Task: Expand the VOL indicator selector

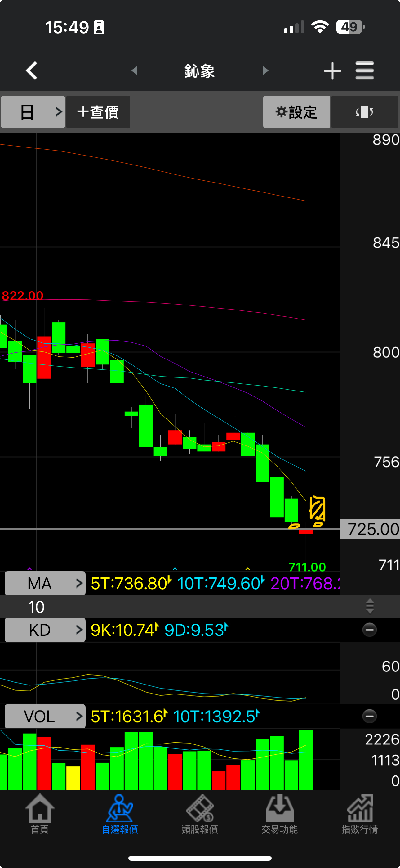Action: coord(45,716)
